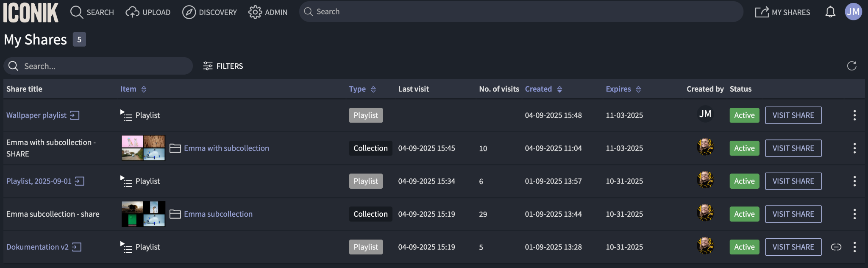
Task: Go to the Upload page
Action: [x=148, y=12]
